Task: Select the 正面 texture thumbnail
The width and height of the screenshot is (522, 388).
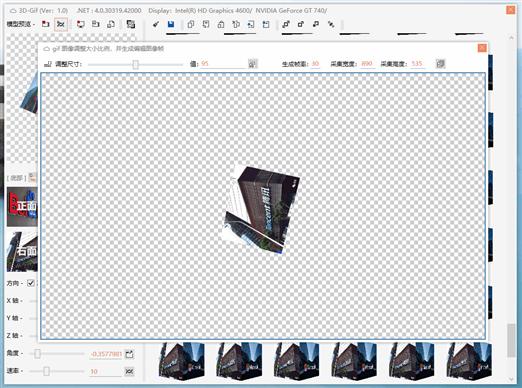Action: [22, 207]
